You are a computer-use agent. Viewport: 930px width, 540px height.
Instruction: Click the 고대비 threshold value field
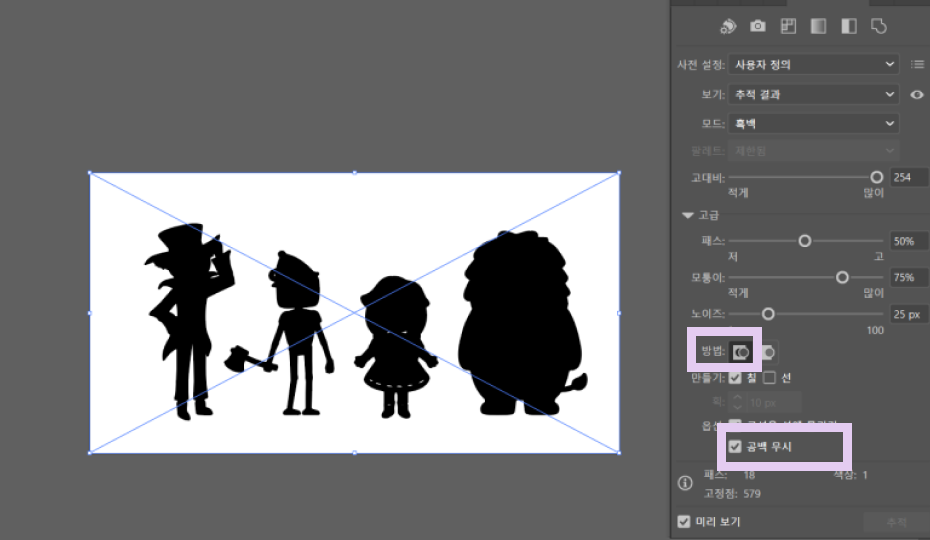pos(907,177)
